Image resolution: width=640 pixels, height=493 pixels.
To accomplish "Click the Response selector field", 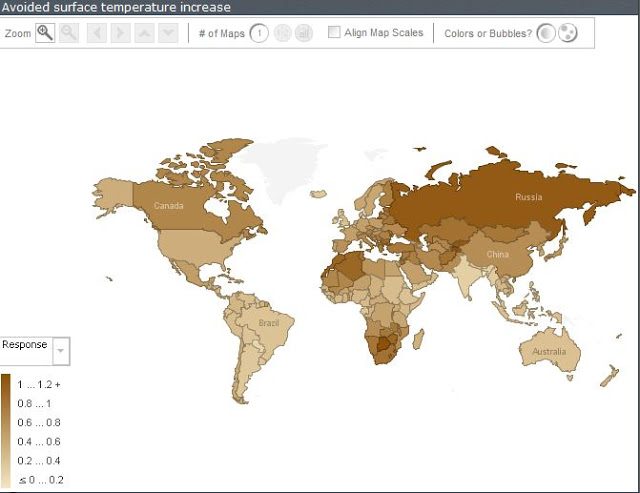I will 35,351.
